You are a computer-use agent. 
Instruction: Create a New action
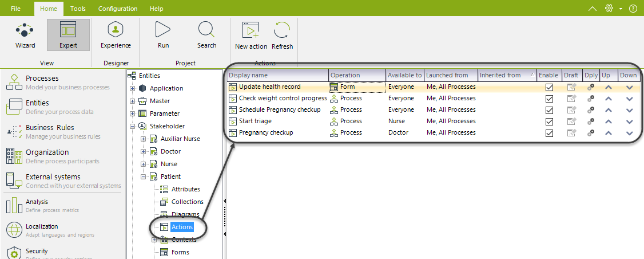pos(251,36)
